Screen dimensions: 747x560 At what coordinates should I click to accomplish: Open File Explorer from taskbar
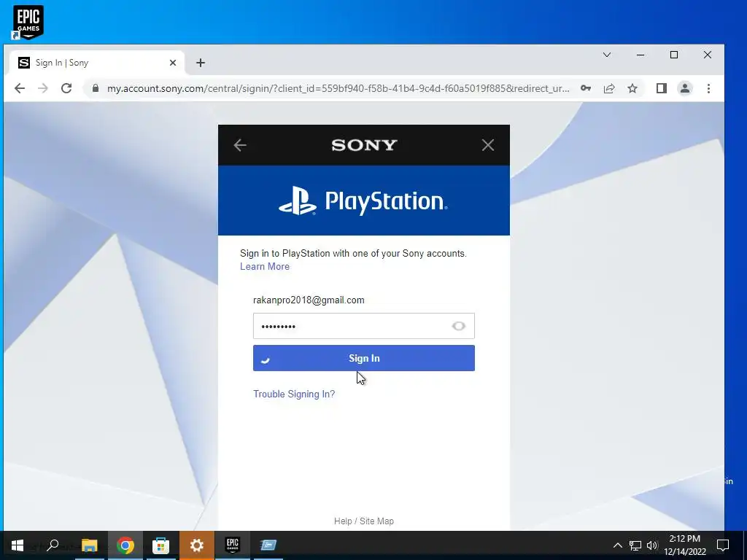click(89, 545)
